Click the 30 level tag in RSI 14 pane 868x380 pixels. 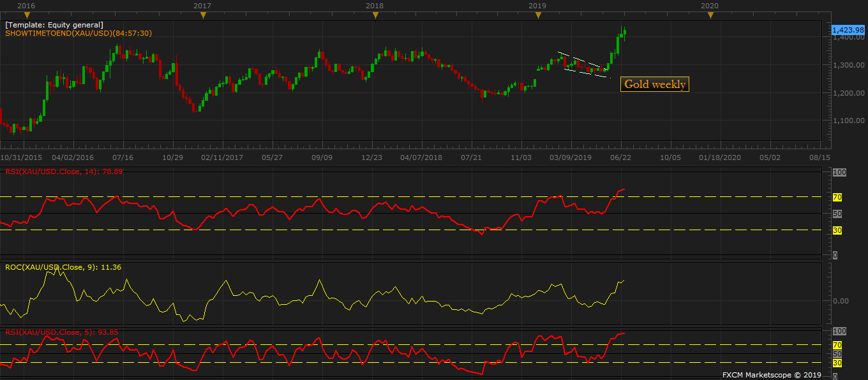(837, 230)
